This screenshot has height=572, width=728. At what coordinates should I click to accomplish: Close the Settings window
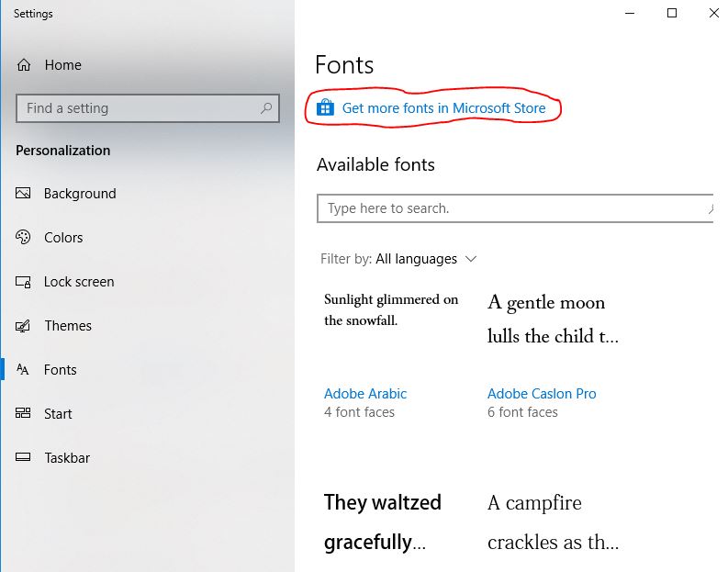(x=714, y=13)
